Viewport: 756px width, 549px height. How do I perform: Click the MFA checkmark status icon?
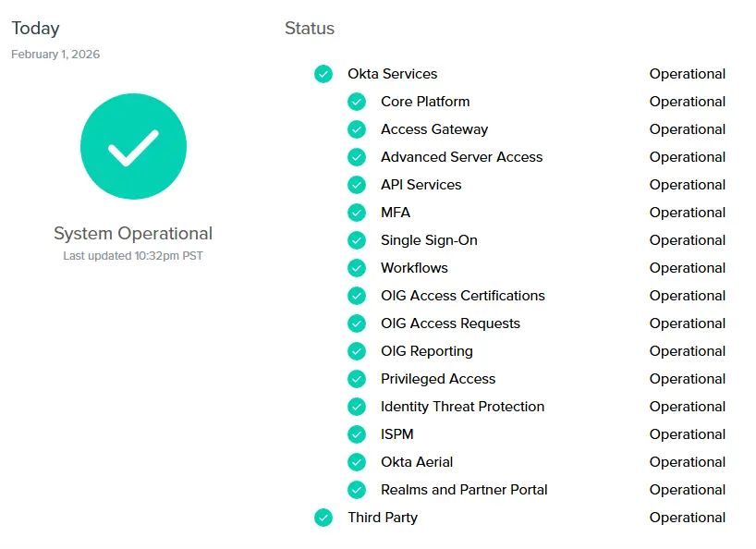point(357,213)
